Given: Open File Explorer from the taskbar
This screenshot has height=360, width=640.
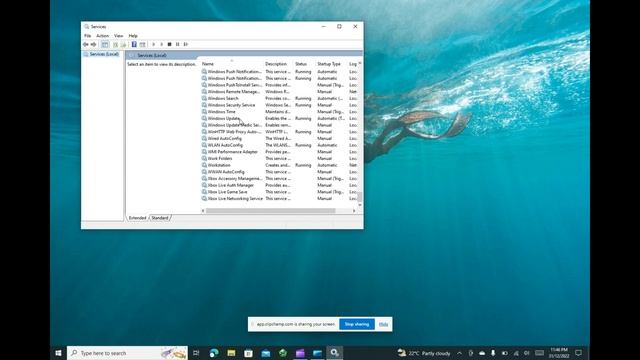Looking at the screenshot, I should point(231,353).
